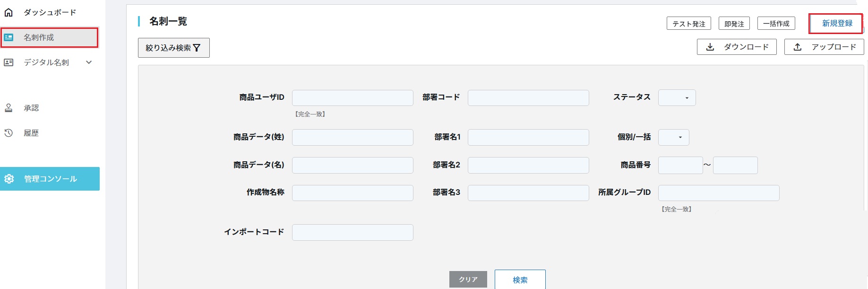
Task: Expand the デジタル名刺 submenu chevron
Action: click(89, 62)
